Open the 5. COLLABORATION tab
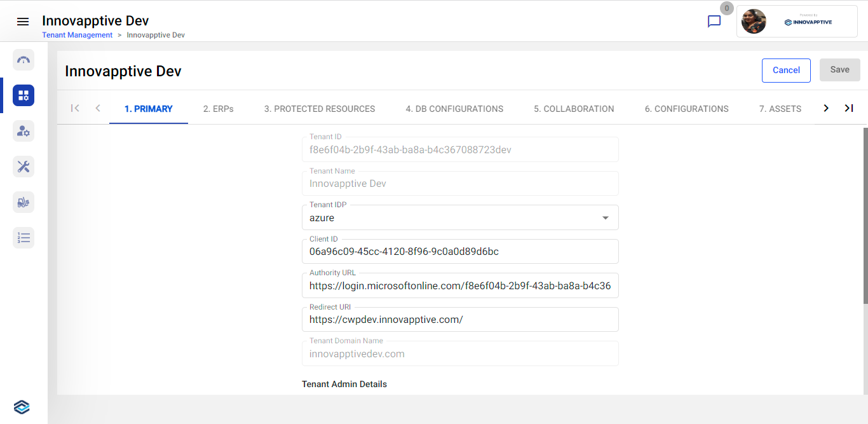The width and height of the screenshot is (868, 424). tap(574, 109)
